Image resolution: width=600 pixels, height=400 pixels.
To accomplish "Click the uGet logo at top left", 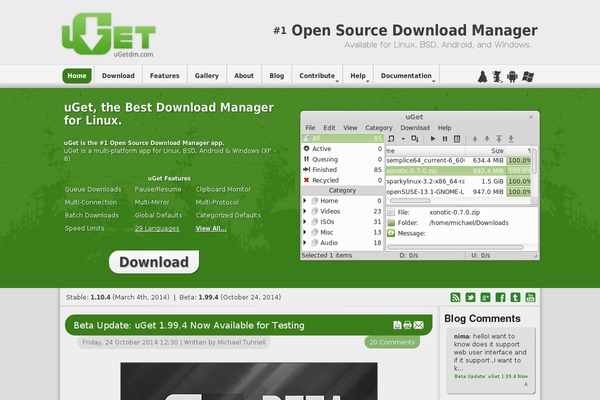I will coord(109,34).
